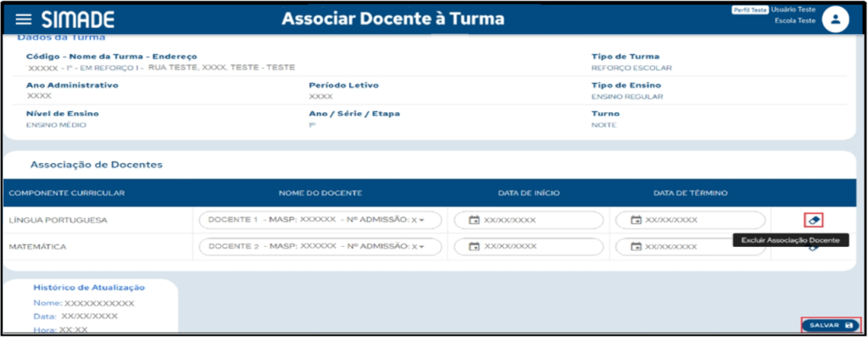Viewport: 868px width, 337px height.
Task: Open the SIMADE hamburger menu
Action: [x=23, y=20]
